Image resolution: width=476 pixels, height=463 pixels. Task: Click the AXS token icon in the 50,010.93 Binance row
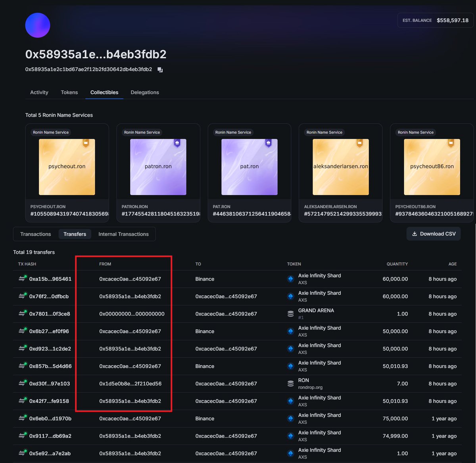point(290,366)
